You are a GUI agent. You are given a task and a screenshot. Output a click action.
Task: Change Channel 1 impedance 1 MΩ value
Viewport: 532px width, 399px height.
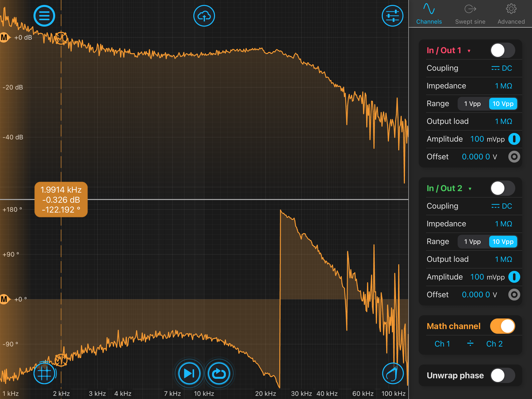(x=504, y=86)
